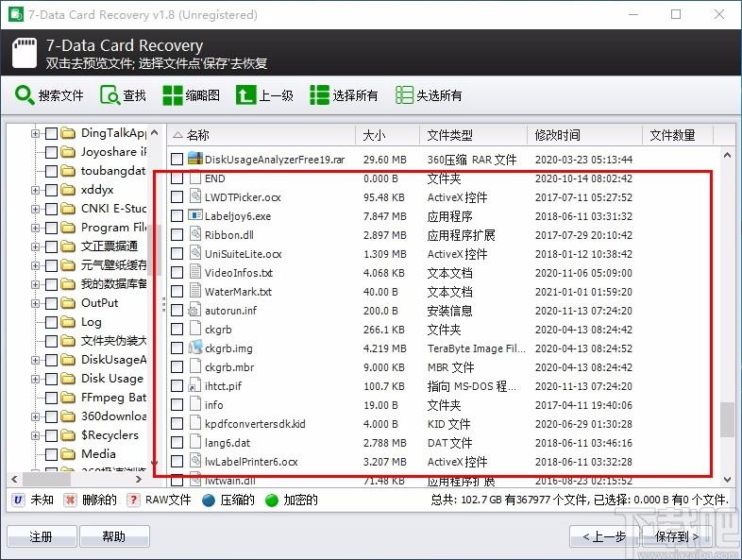Check the box for DiskUsageAnalyzerFree19.rar
Viewport: 742px width, 560px height.
(x=177, y=159)
